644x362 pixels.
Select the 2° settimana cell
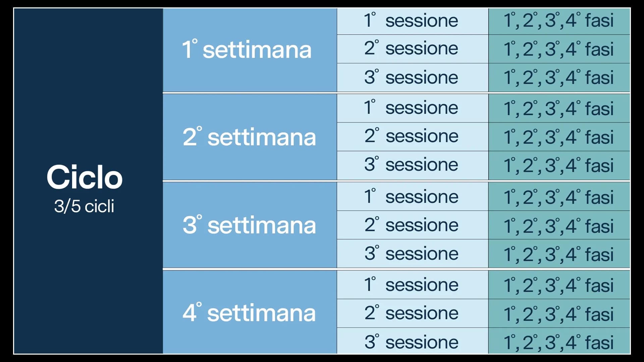click(x=250, y=137)
